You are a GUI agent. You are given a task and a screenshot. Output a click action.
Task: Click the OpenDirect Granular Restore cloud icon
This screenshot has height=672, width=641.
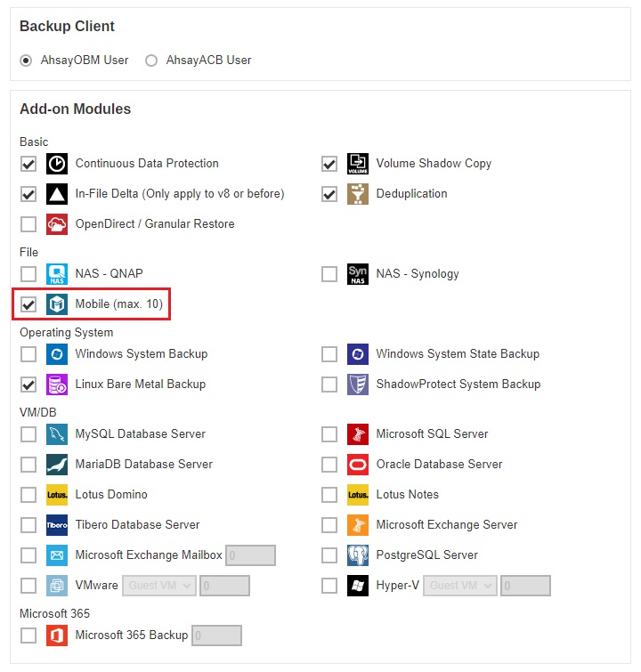(x=57, y=224)
